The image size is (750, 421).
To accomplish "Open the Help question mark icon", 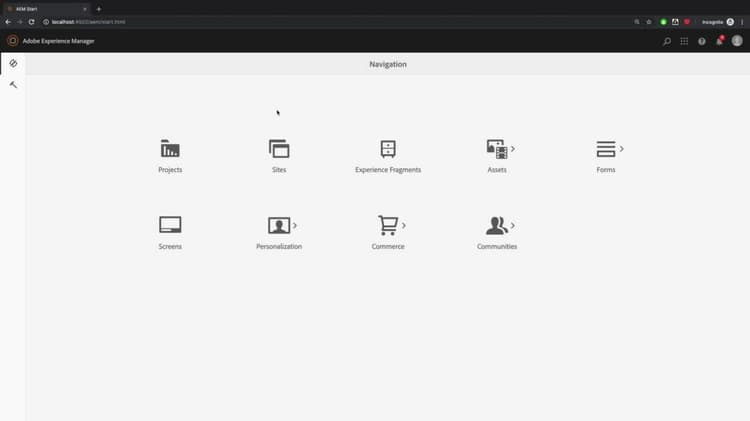I will pyautogui.click(x=702, y=41).
